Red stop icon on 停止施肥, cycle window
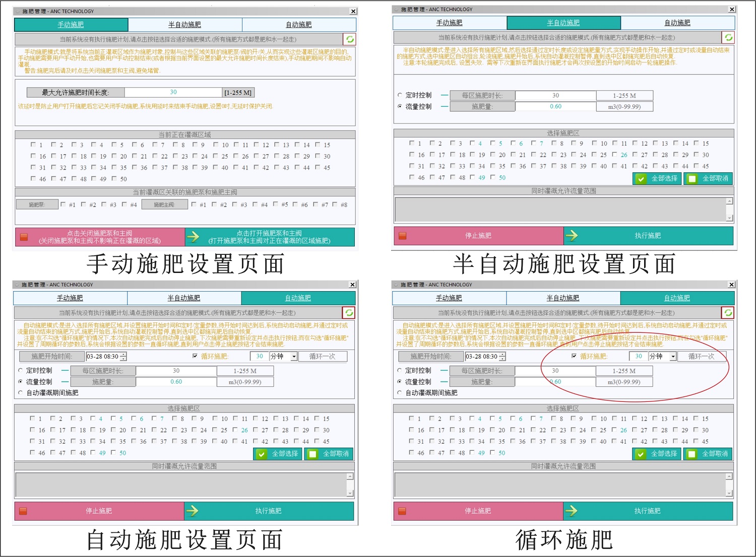This screenshot has height=557, width=756. point(402,511)
